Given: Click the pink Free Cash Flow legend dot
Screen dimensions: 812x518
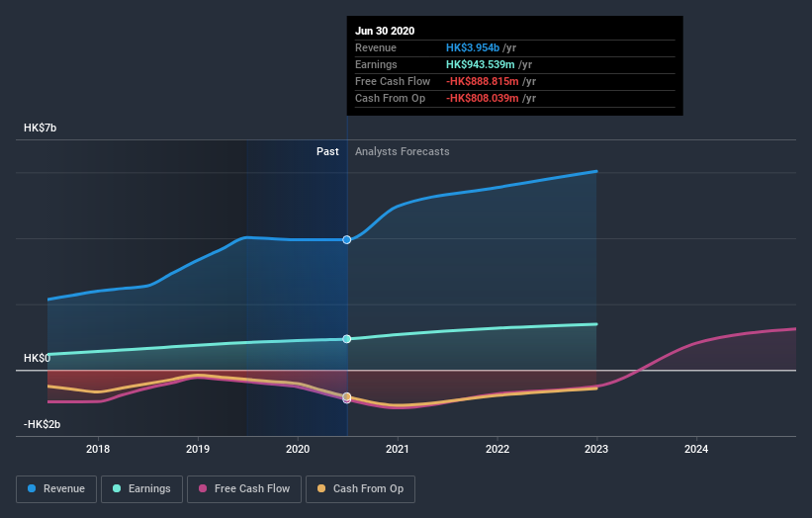Looking at the screenshot, I should click(203, 488).
